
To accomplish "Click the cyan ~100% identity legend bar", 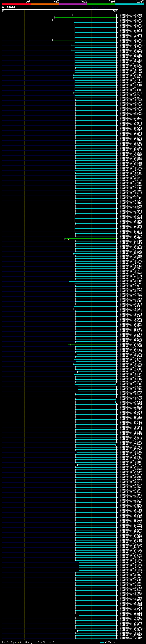I will click(130, 4).
